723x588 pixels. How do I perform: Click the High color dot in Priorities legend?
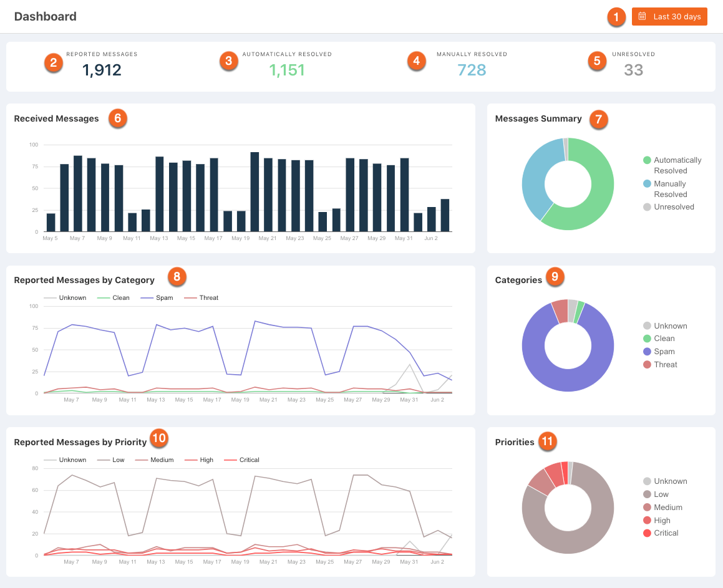point(647,520)
